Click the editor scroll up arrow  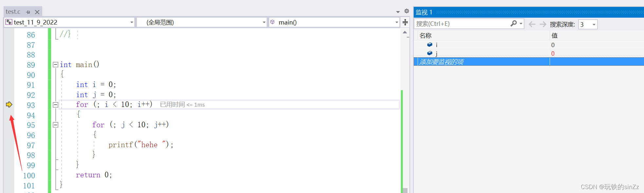pos(405,32)
